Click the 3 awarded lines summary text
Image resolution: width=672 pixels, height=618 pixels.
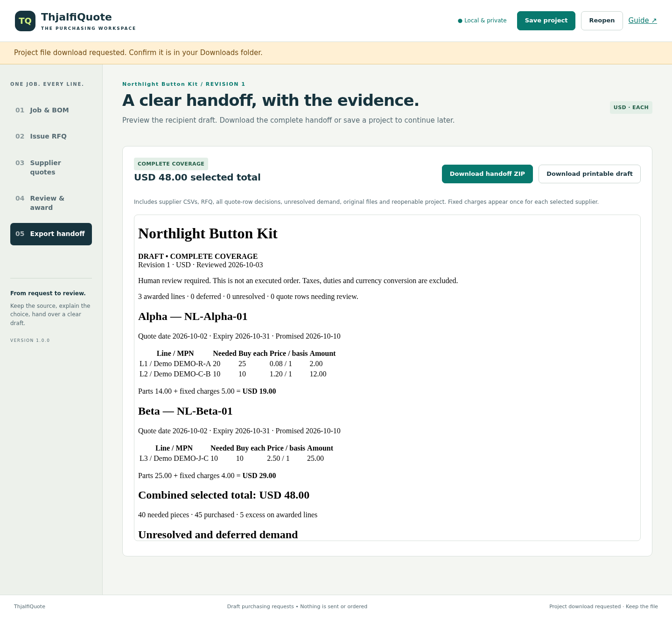click(x=248, y=297)
